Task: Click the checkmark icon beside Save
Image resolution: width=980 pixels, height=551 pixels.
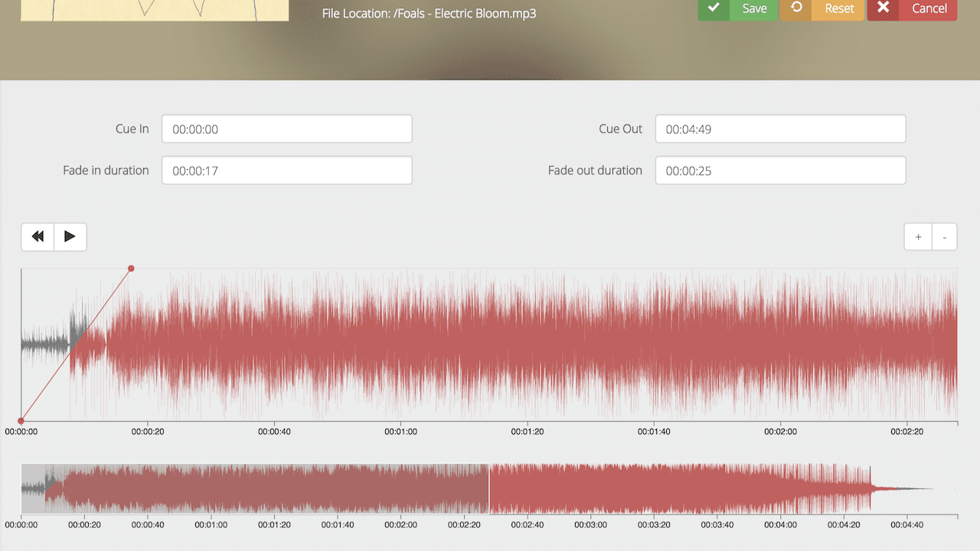Action: click(714, 8)
